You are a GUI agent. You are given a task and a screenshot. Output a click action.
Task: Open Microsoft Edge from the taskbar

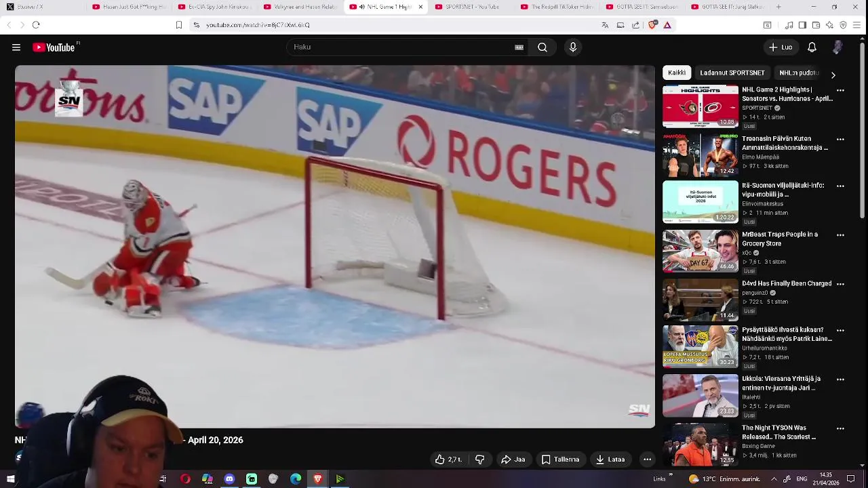(296, 479)
